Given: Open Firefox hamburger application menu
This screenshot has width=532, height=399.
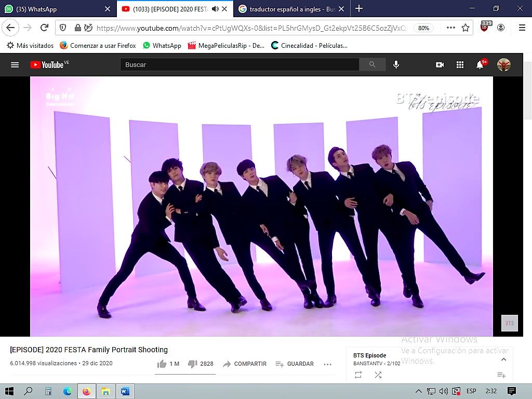Looking at the screenshot, I should click(x=522, y=28).
